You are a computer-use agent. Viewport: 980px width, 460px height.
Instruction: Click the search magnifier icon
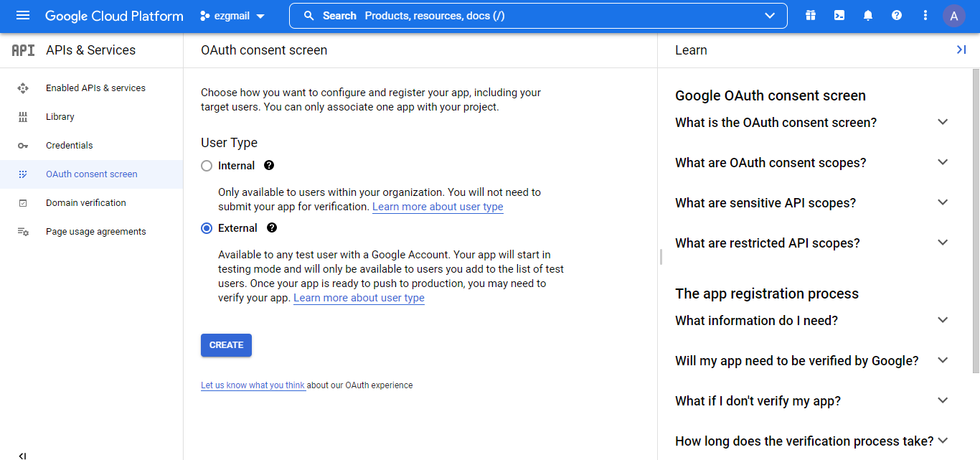pyautogui.click(x=309, y=16)
